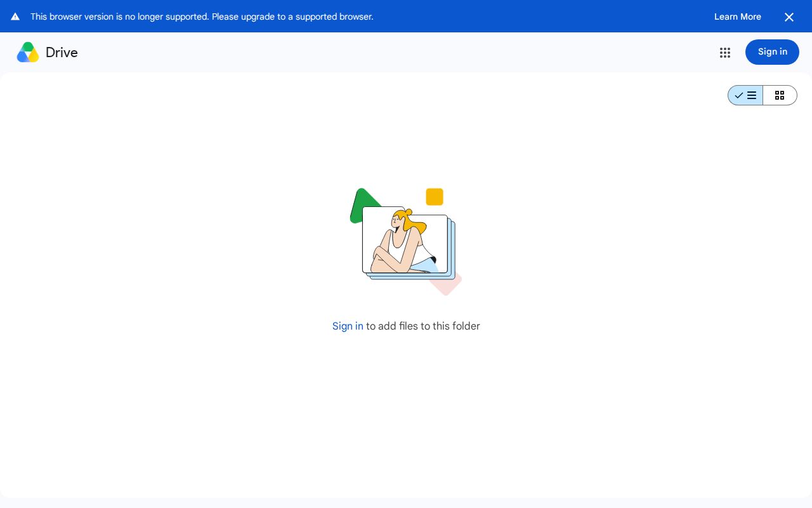Viewport: 812px width, 508px height.
Task: Click the empty folder illustration
Action: click(x=406, y=242)
